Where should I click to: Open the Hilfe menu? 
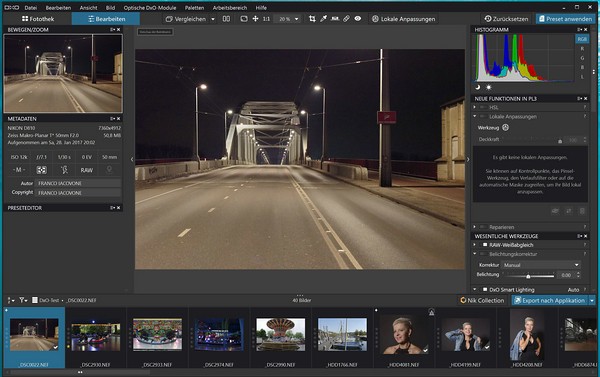click(x=261, y=8)
